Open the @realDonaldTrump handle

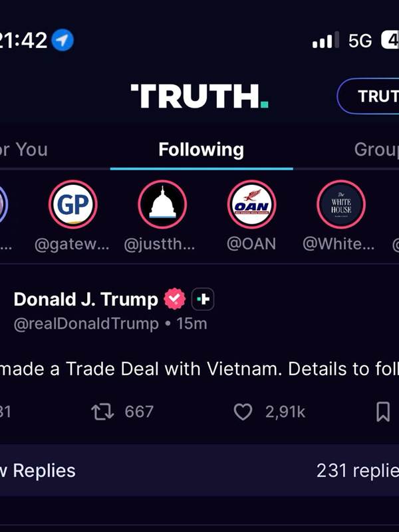(86, 324)
